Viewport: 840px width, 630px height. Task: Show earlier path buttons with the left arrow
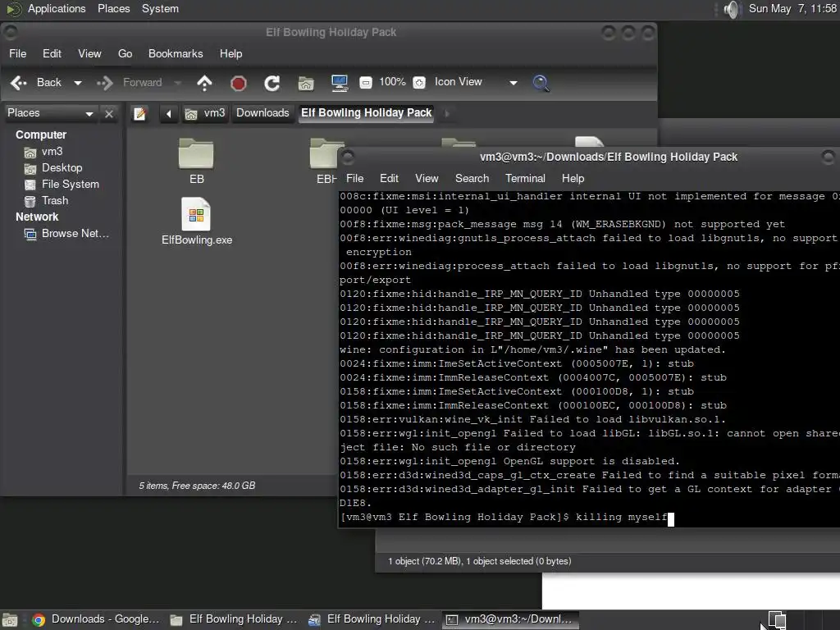(x=169, y=113)
